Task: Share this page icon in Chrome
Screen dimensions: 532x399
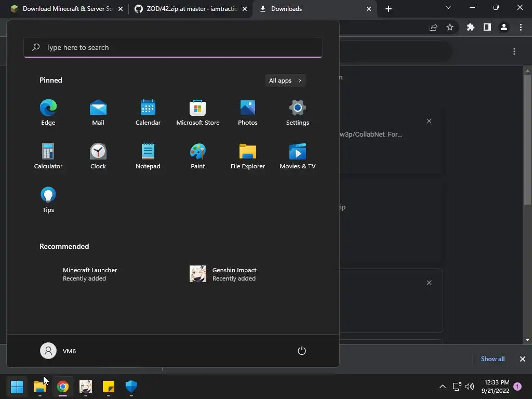Action: [x=433, y=28]
